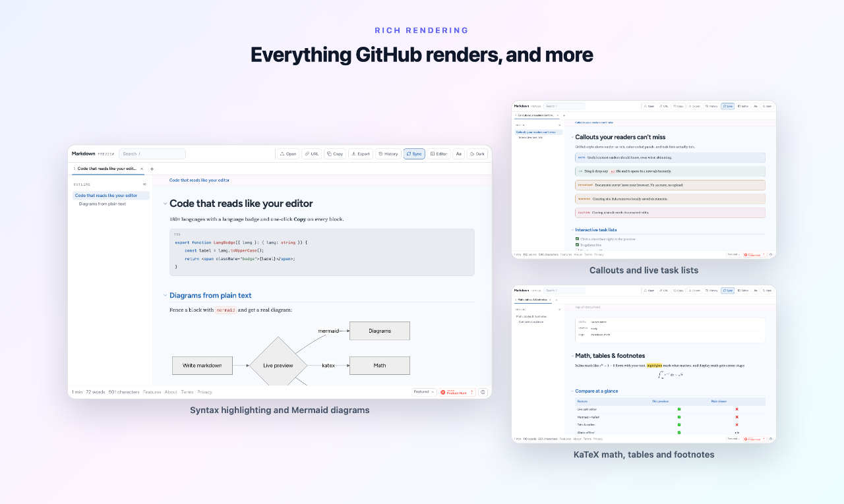Toggle Sync in the Callouts window
Viewport: 844px width, 504px height.
[x=727, y=105]
